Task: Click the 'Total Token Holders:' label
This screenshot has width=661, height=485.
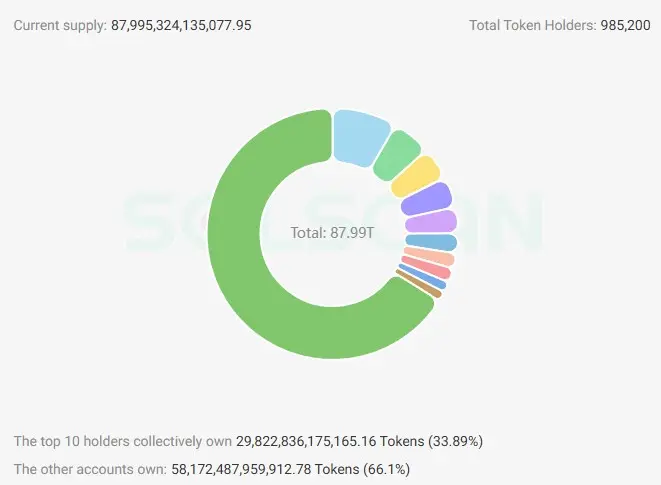Action: [532, 24]
